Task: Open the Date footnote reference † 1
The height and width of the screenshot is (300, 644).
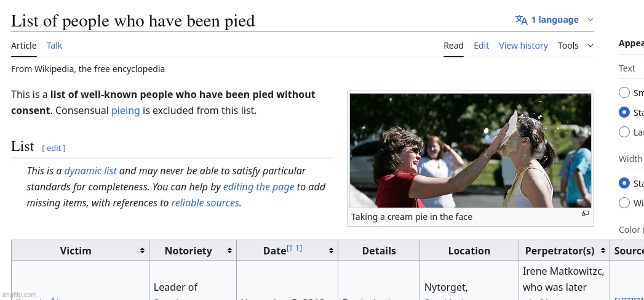Action: (x=294, y=248)
